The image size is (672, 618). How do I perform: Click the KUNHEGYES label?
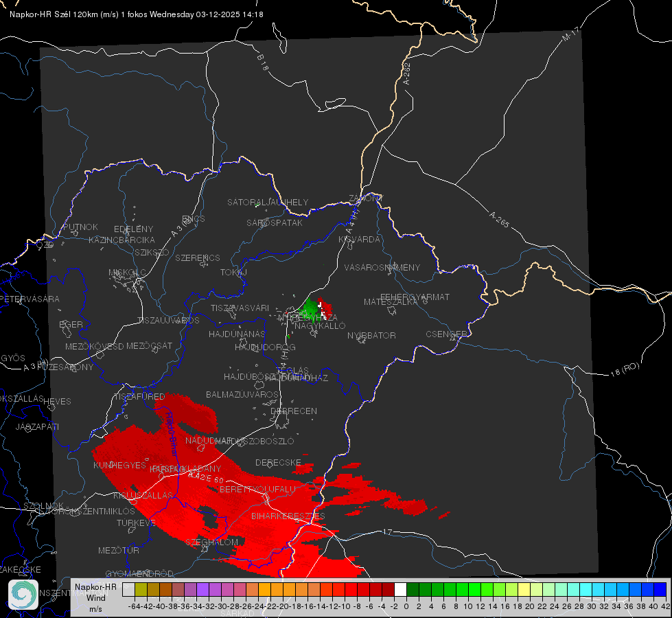119,465
